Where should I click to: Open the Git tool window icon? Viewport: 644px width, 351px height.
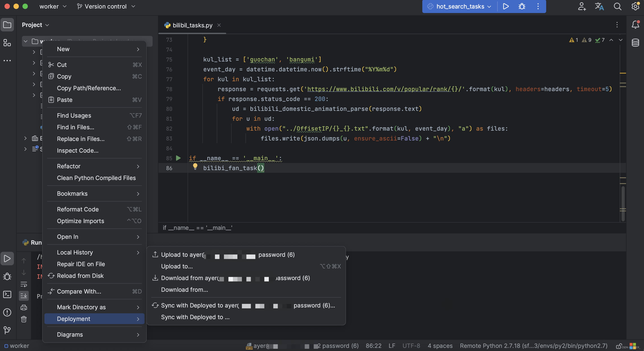[x=7, y=330]
